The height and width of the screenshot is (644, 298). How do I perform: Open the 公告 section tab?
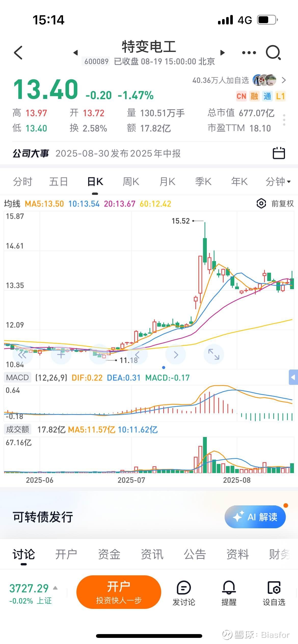[x=195, y=554]
